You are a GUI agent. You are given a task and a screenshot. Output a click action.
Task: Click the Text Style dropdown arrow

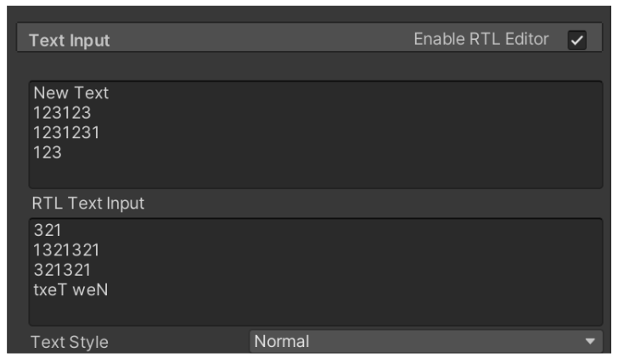pos(591,342)
